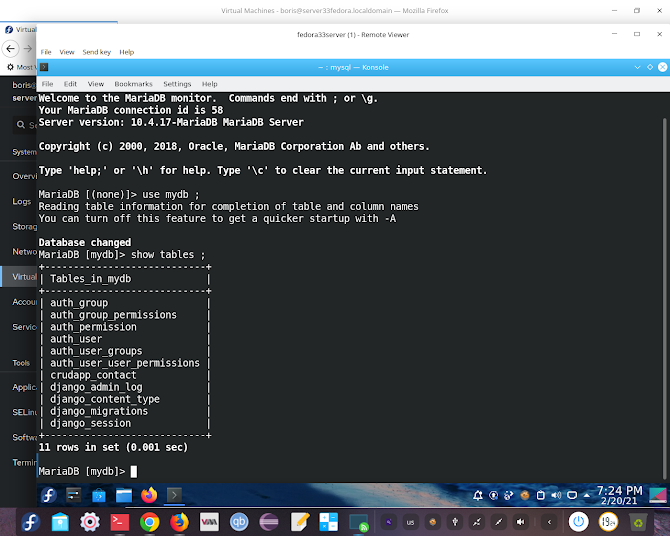This screenshot has height=536, width=670.
Task: Open Logs in the Cockpit sidebar
Action: pos(21,201)
